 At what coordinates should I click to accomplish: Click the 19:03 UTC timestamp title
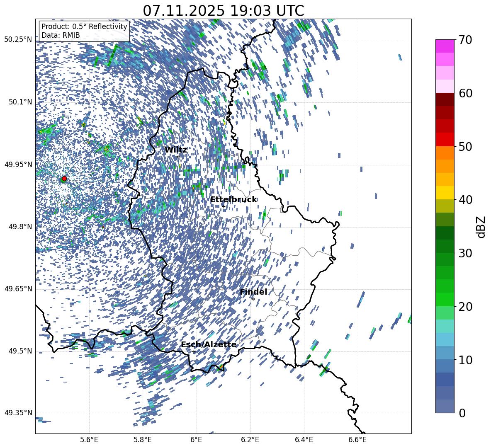(223, 11)
